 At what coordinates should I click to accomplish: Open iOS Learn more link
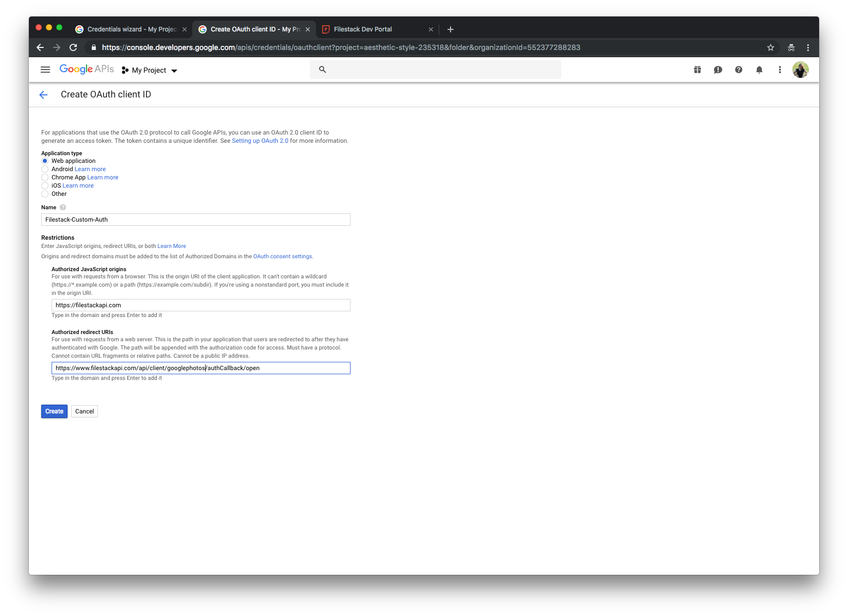pyautogui.click(x=78, y=186)
